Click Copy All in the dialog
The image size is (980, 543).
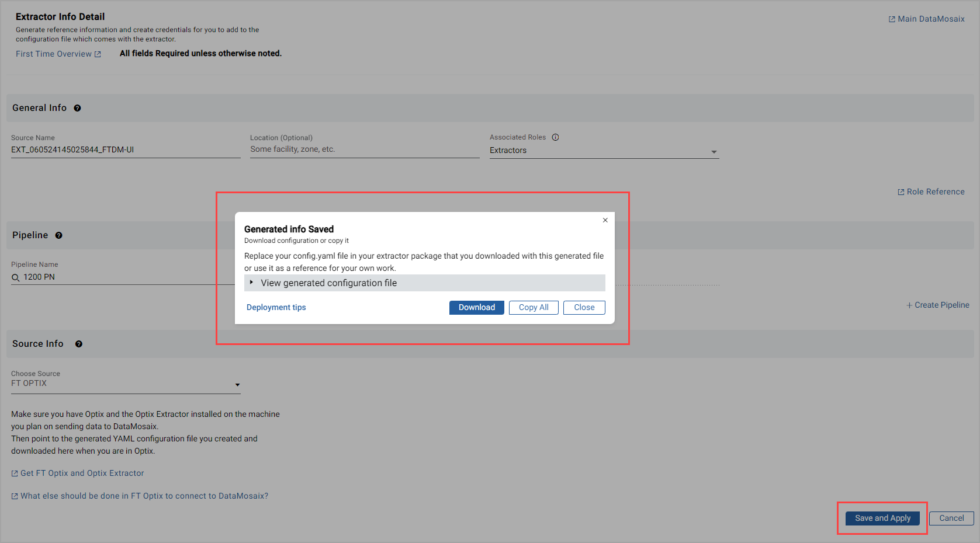[533, 307]
